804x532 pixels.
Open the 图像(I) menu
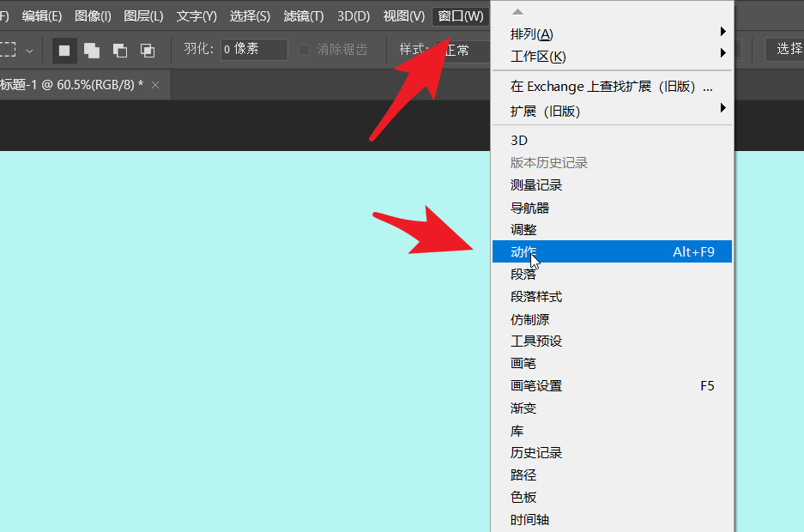coord(93,16)
